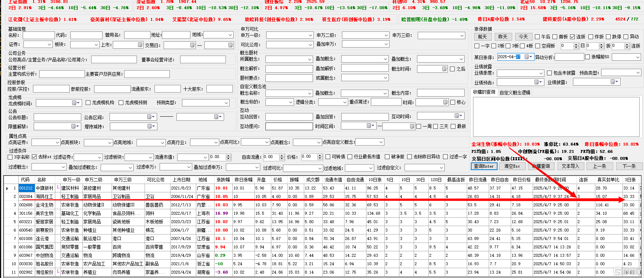The image size is (644, 278).
Task: Select stock code 001212 cell
Action: [26, 188]
